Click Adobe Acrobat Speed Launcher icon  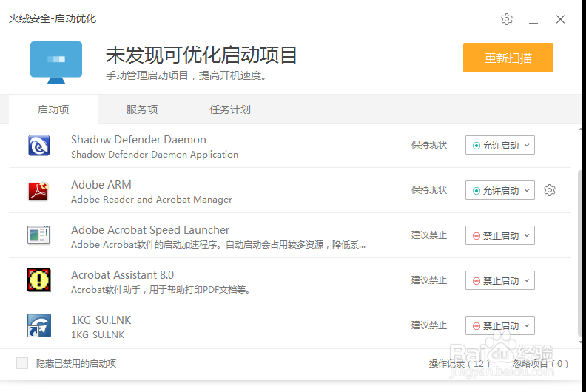point(38,236)
